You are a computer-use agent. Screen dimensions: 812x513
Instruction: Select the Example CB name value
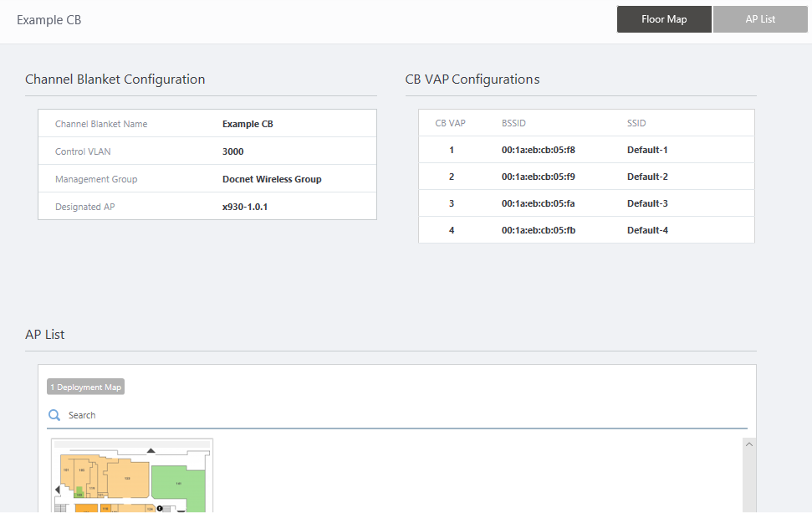[248, 124]
